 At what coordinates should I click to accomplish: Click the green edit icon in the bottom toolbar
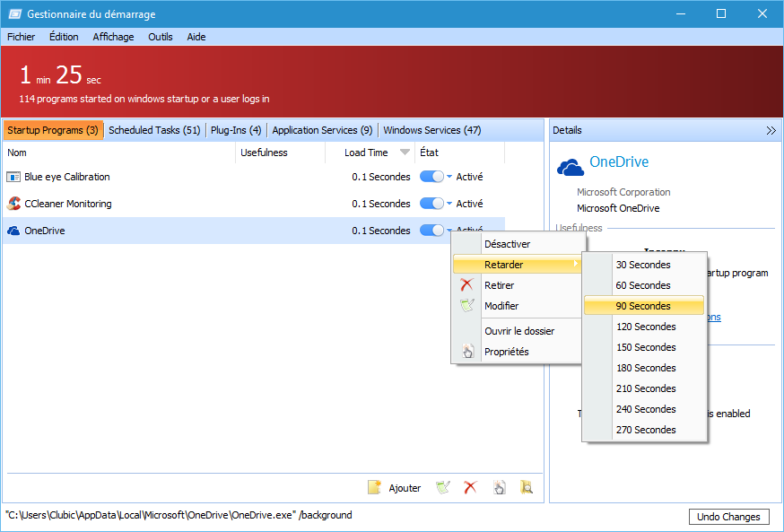click(x=442, y=488)
